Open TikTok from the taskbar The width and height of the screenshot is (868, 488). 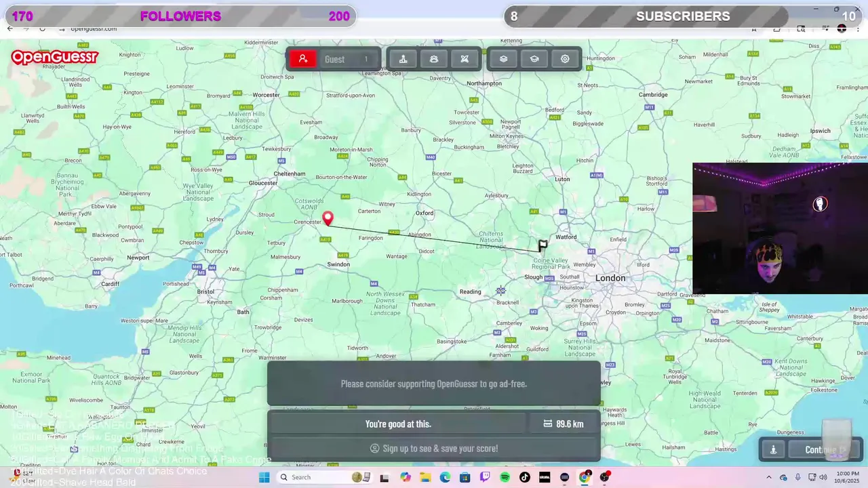524,477
